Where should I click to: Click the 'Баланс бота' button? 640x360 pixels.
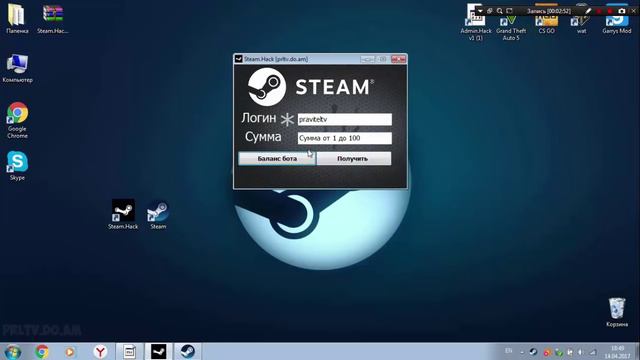277,159
